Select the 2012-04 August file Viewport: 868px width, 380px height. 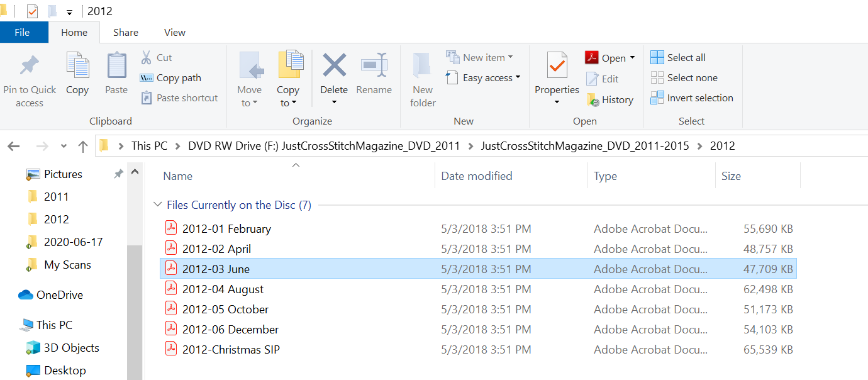(478, 289)
